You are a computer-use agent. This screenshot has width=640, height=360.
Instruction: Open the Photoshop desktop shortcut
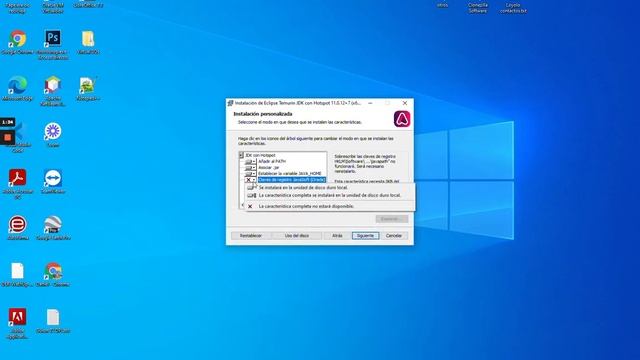pos(53,38)
